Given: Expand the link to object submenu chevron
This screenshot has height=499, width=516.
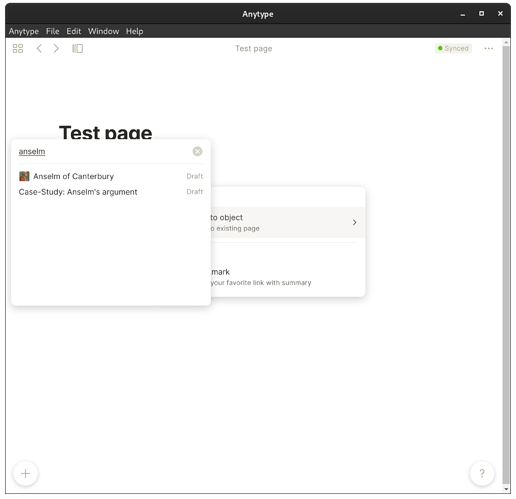Looking at the screenshot, I should pyautogui.click(x=354, y=222).
